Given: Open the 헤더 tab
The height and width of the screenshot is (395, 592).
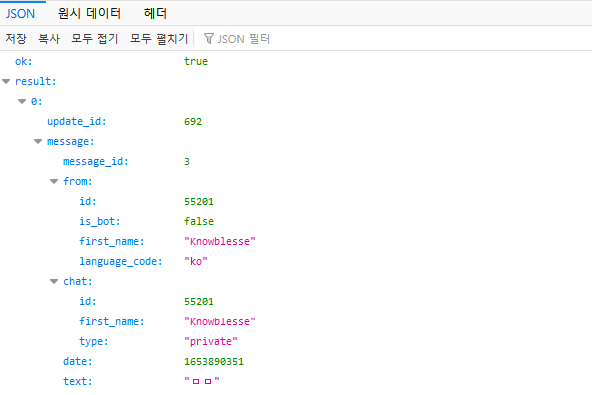Looking at the screenshot, I should pos(155,14).
